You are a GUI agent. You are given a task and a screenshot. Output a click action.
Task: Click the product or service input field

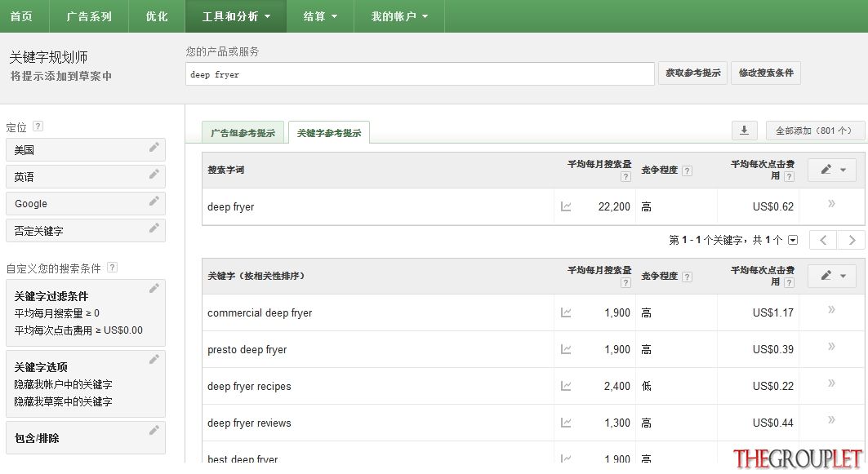(420, 74)
